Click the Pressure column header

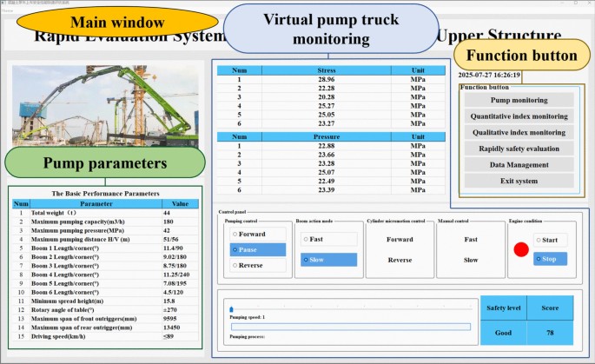(x=327, y=136)
